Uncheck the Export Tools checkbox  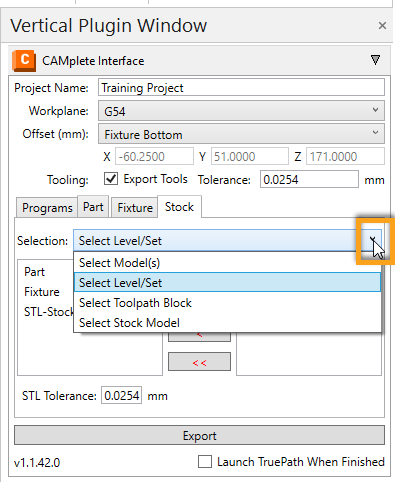click(111, 179)
